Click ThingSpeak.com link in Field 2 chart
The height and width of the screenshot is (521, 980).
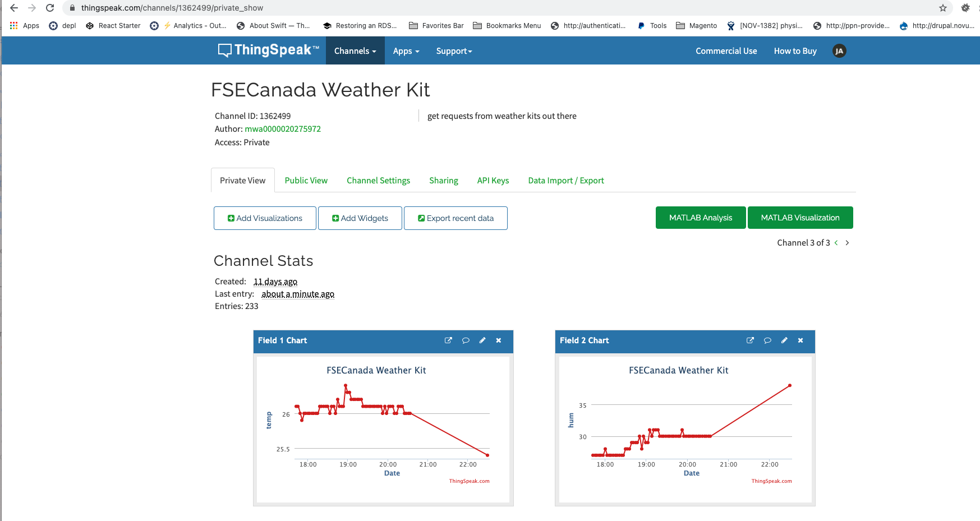pos(772,481)
